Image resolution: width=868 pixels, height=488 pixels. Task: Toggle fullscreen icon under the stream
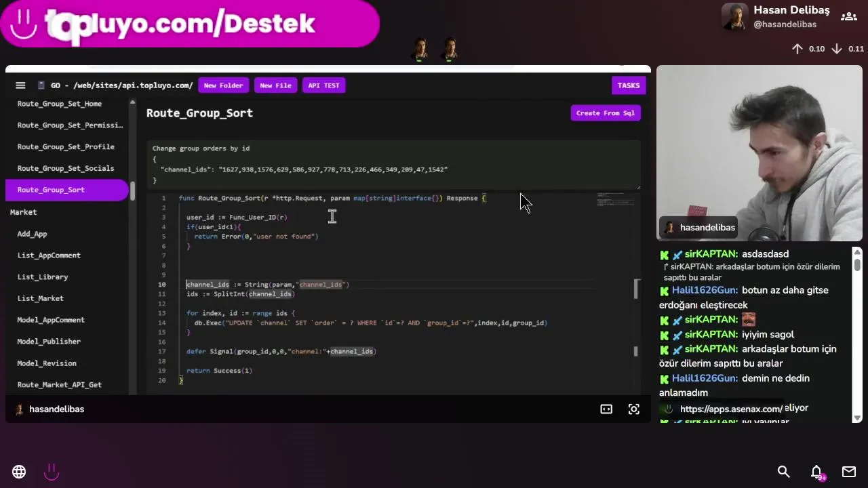click(x=633, y=409)
